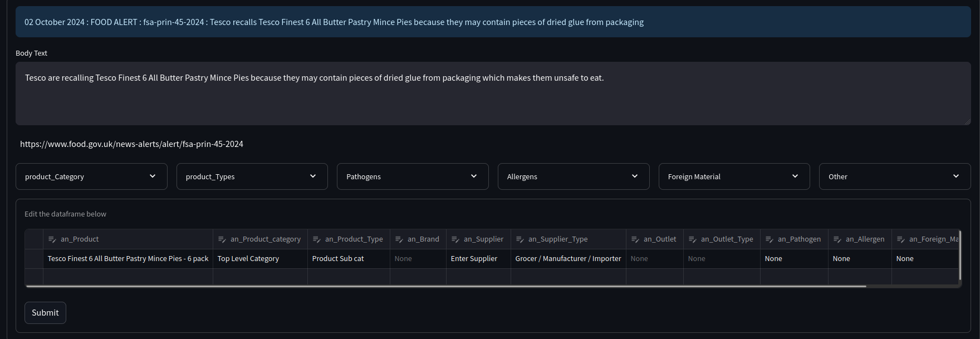This screenshot has width=980, height=339.
Task: Click edit icon beside an_Outlet header
Action: tap(635, 239)
